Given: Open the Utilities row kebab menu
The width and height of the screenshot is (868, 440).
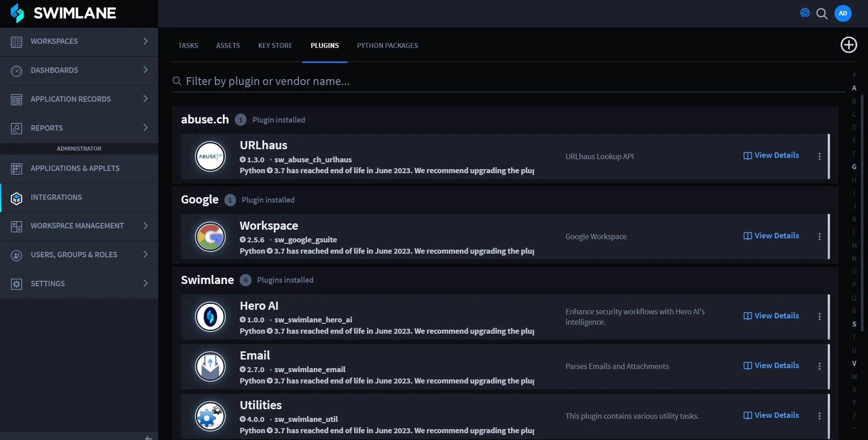Looking at the screenshot, I should [x=819, y=416].
